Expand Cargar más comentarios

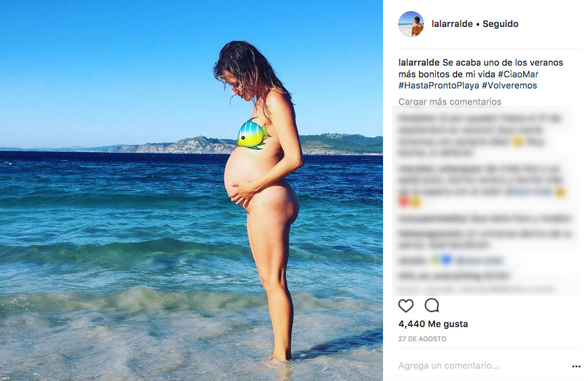450,102
